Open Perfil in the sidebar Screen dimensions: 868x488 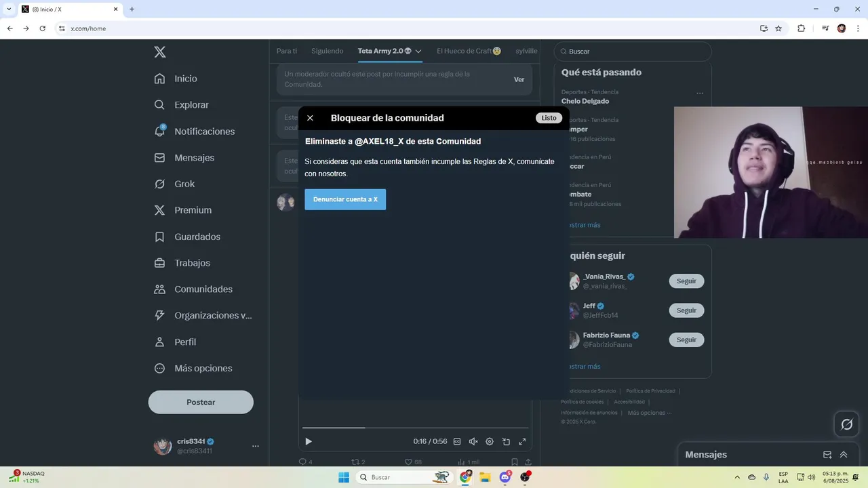[176, 342]
